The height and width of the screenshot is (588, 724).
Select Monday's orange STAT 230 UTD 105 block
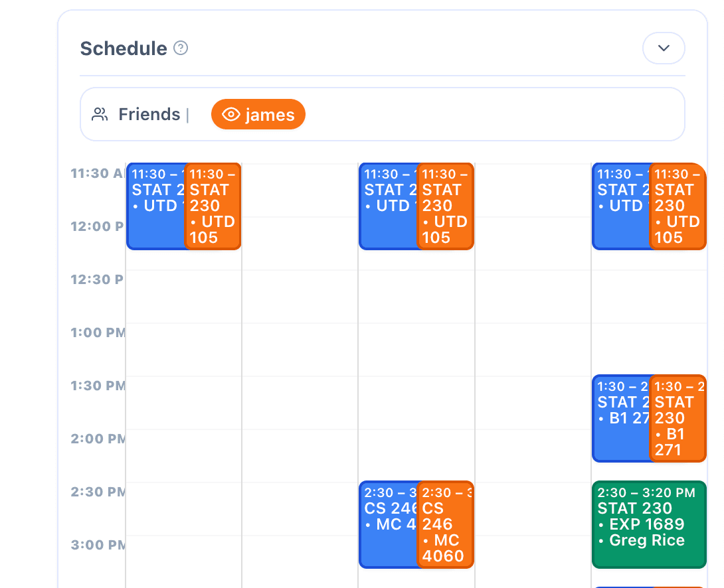213,206
